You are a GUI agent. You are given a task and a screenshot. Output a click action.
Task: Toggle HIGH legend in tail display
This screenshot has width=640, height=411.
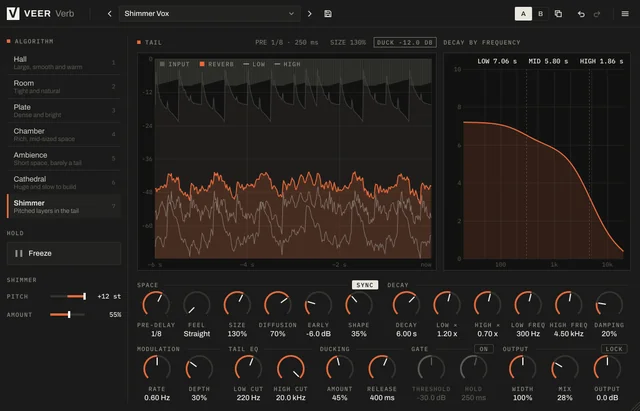289,64
